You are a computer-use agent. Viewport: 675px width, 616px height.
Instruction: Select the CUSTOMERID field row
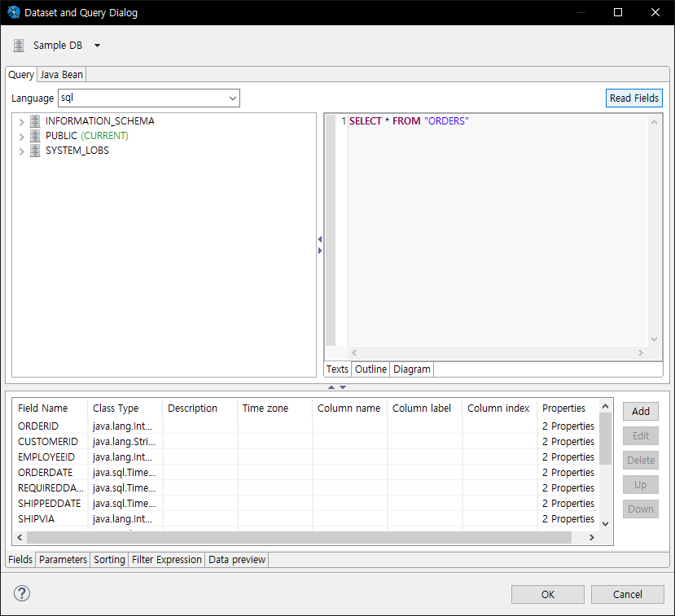coord(306,442)
